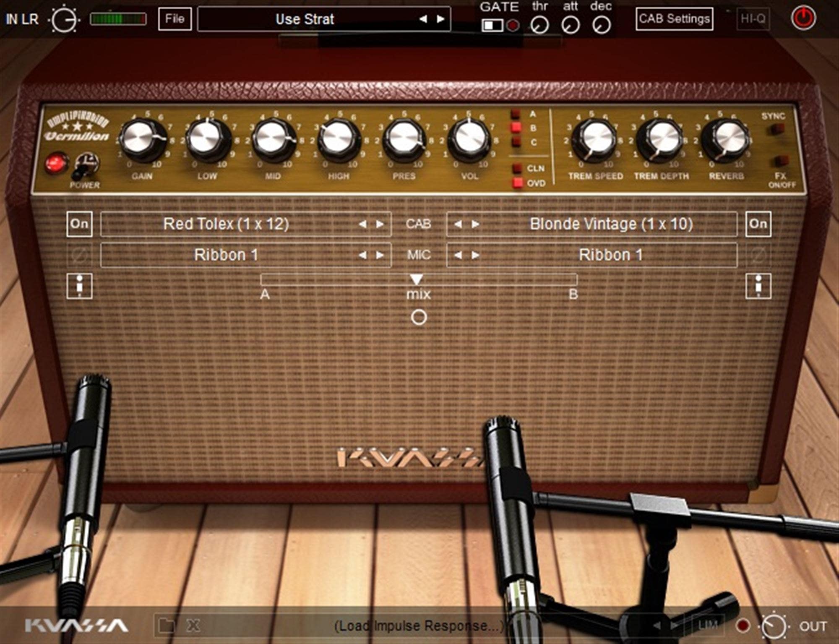Invert phase for cabinet B mic
The image size is (839, 644).
tap(758, 255)
